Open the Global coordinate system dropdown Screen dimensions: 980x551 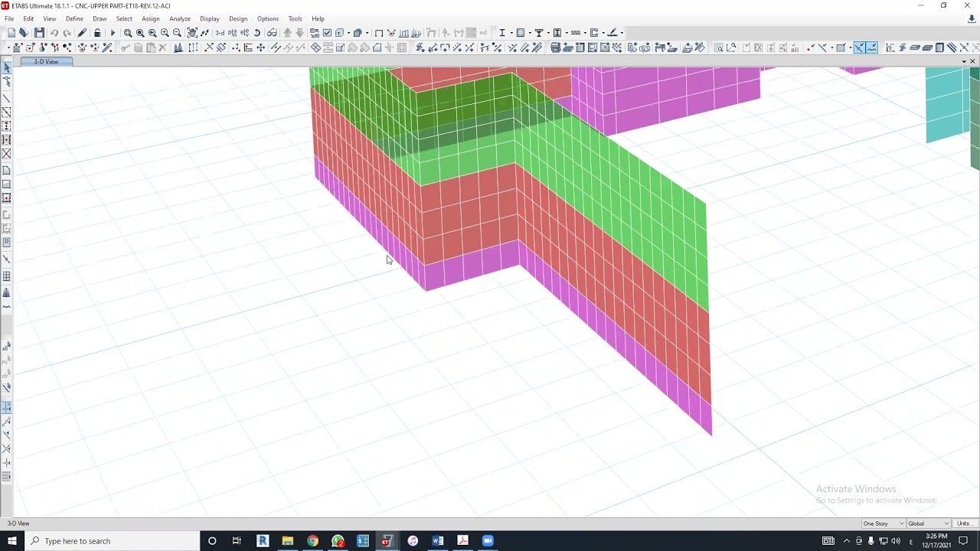[929, 523]
